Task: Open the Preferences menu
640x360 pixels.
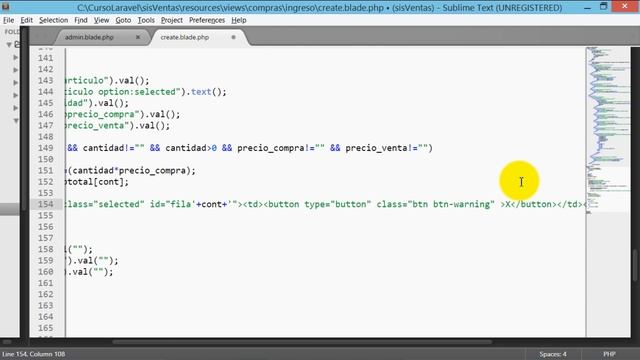Action: pyautogui.click(x=207, y=20)
